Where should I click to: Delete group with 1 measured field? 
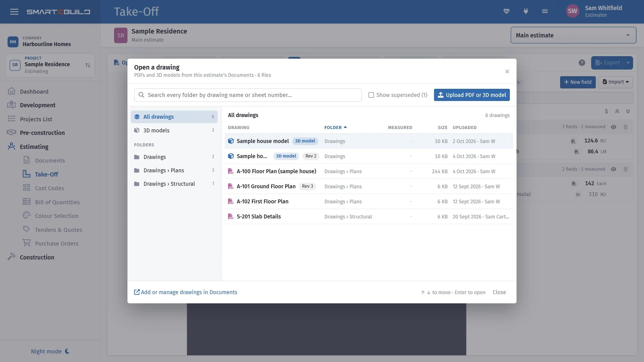tap(626, 169)
